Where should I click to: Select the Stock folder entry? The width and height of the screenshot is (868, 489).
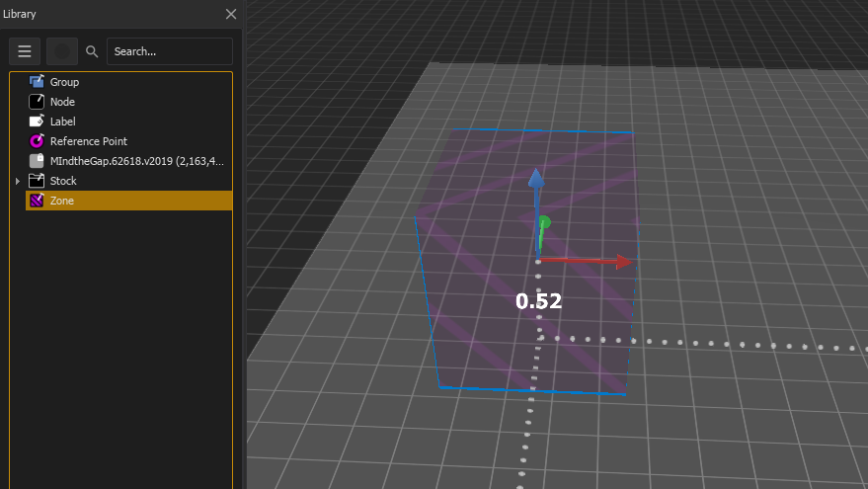pos(63,181)
